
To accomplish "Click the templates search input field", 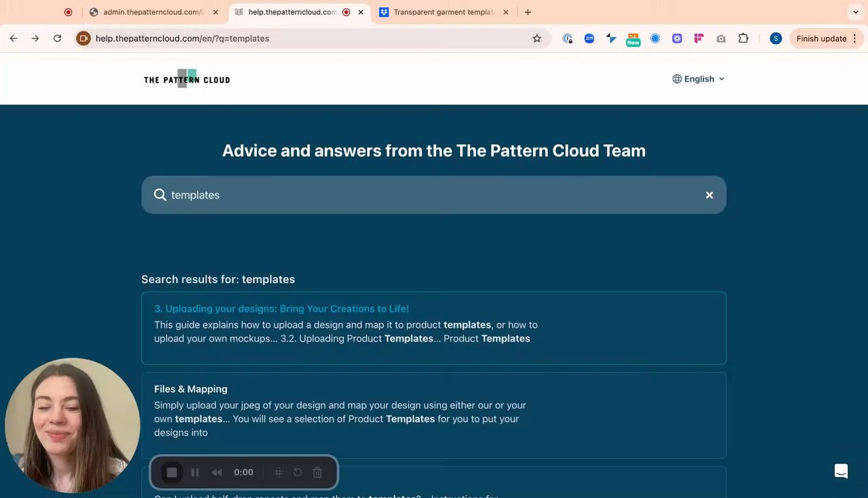I will (x=434, y=195).
